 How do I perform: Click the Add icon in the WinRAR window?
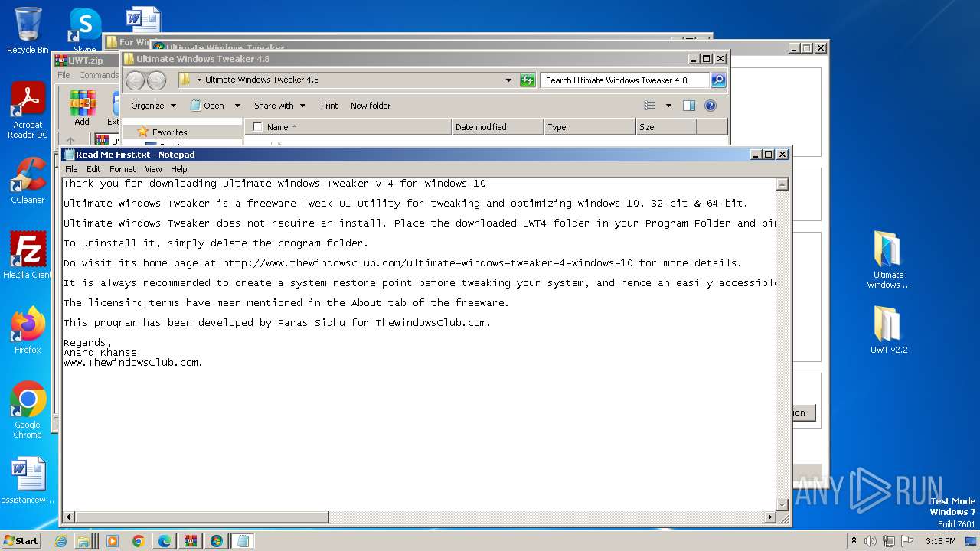(x=82, y=108)
